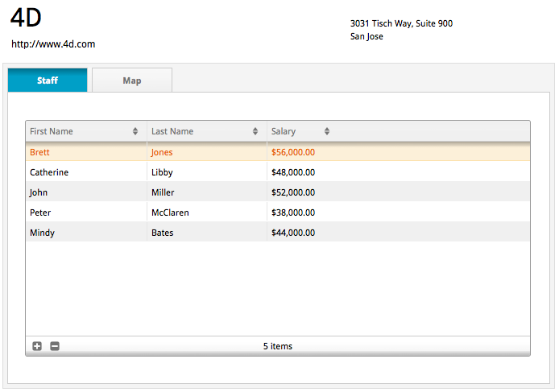Click the minus icon to remove a row
The image size is (559, 392).
pyautogui.click(x=55, y=346)
